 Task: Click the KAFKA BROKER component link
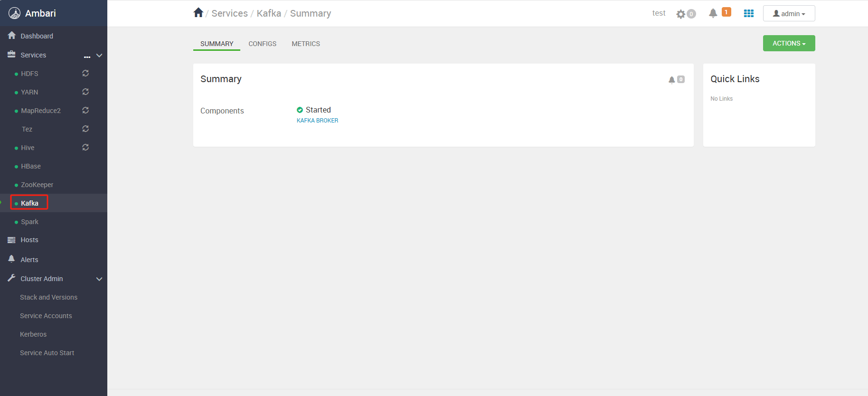317,121
